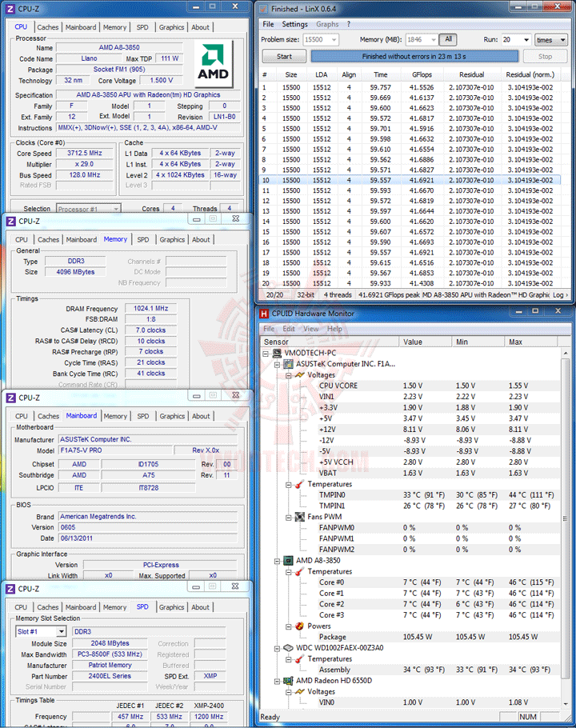Open the Memory (MiB) dropdown in LinX
Screen dimensions: 576x728
(x=434, y=40)
